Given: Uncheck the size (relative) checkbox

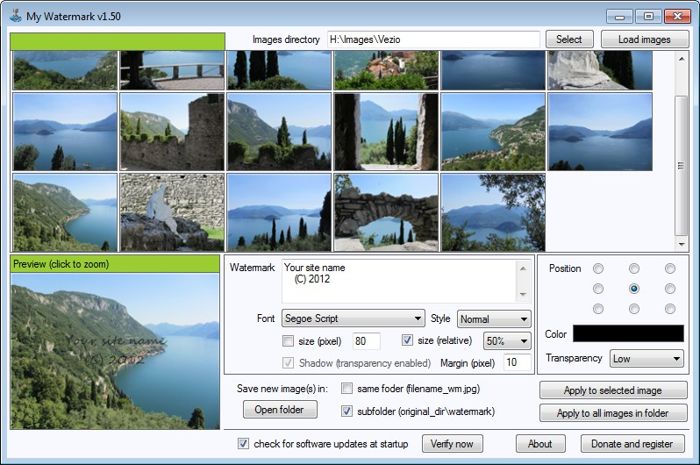Looking at the screenshot, I should (407, 340).
